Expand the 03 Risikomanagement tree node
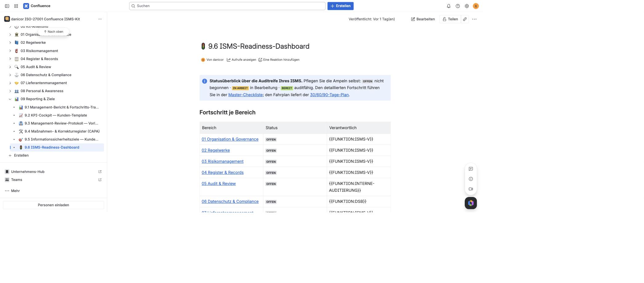 pos(10,51)
